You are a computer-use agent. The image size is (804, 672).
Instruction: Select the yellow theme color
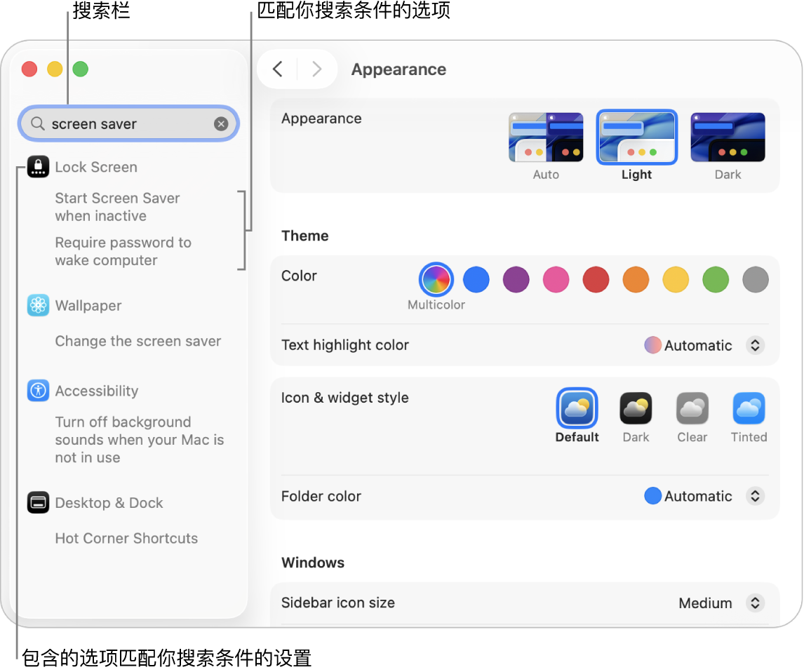[x=676, y=280]
